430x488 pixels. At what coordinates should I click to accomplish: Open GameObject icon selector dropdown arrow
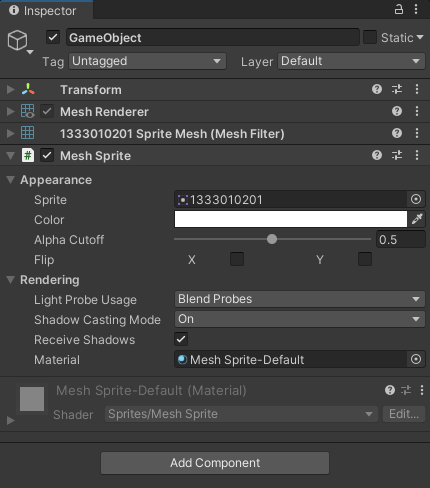[x=30, y=52]
